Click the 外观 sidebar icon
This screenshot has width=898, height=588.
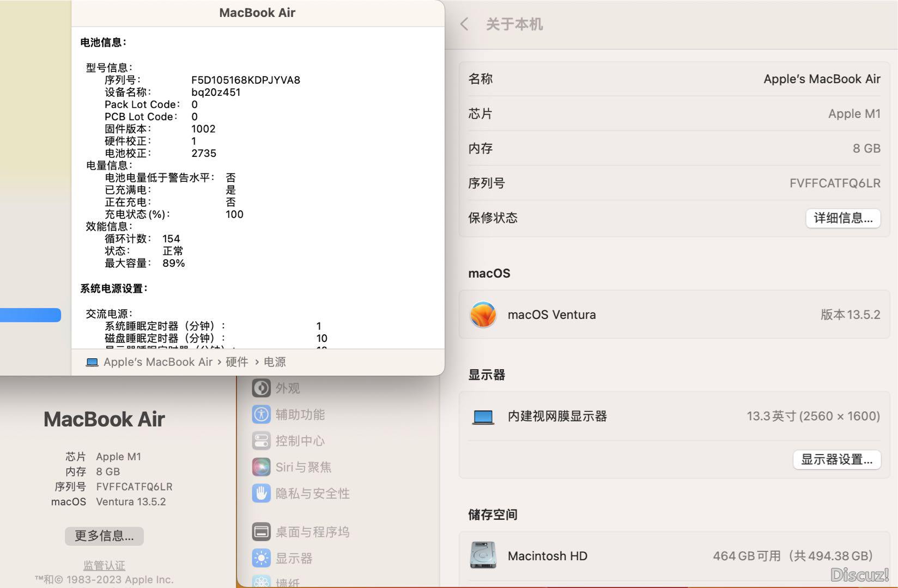coord(262,388)
